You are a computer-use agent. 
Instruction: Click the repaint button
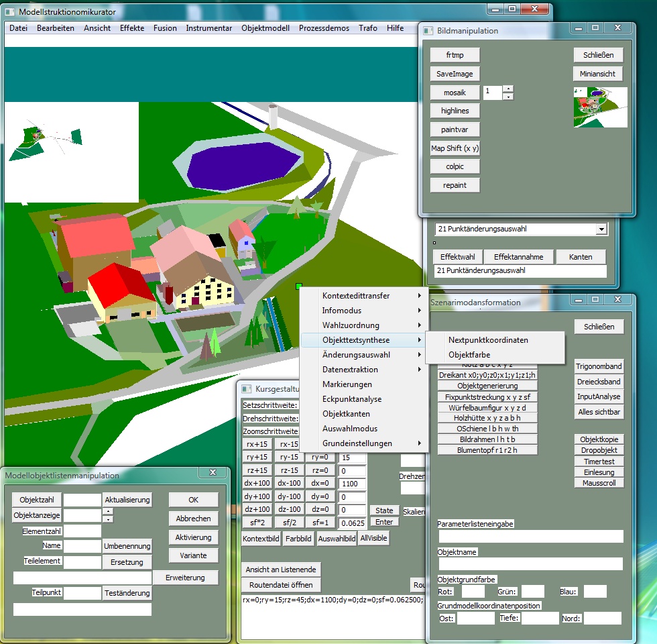coord(455,185)
